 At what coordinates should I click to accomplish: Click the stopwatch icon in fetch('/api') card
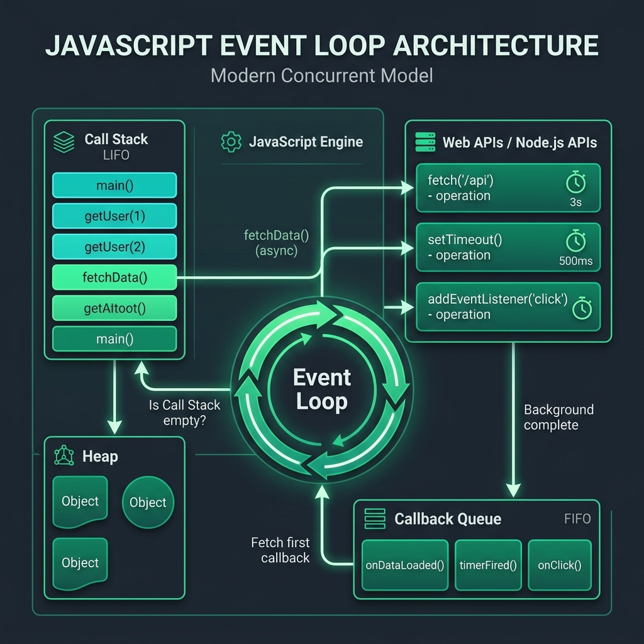tap(576, 182)
